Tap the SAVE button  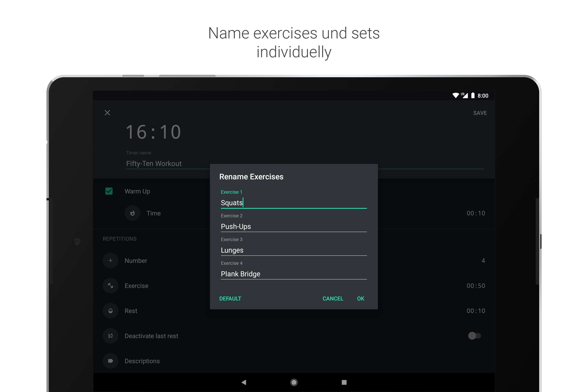(480, 113)
